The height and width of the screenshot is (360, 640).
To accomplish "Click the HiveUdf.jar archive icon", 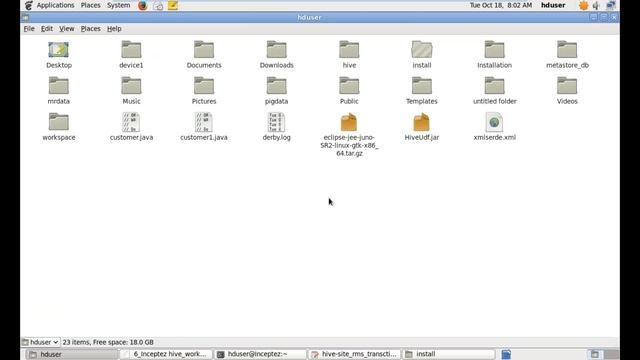I will tap(422, 122).
